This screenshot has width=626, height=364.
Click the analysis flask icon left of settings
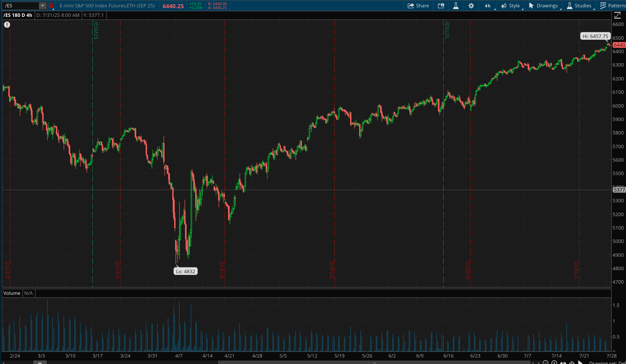[456, 5]
